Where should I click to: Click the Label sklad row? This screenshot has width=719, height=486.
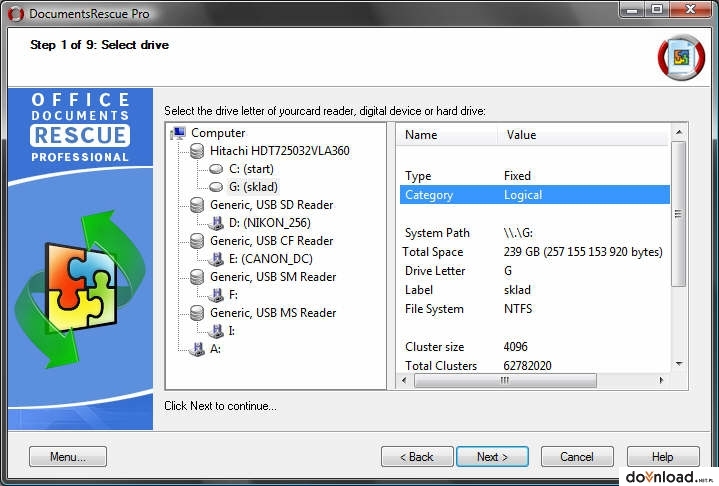point(535,290)
